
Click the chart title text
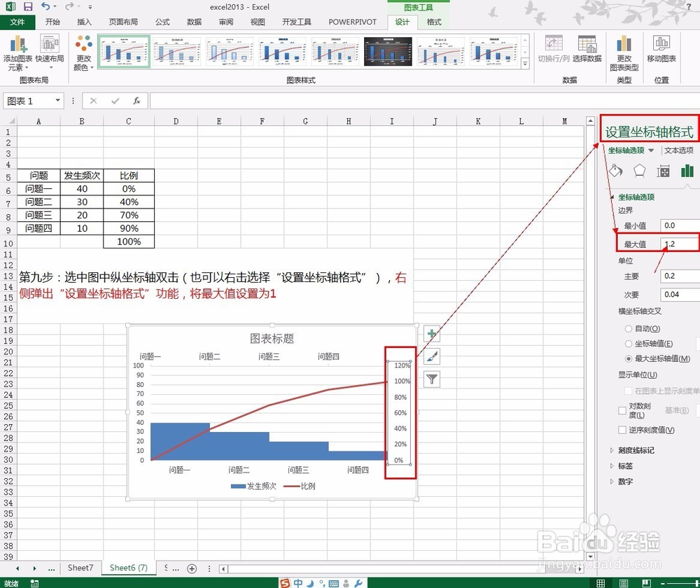click(x=272, y=338)
